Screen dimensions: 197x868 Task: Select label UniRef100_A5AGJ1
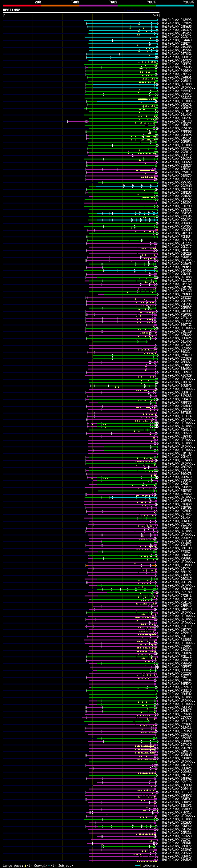(x=177, y=430)
